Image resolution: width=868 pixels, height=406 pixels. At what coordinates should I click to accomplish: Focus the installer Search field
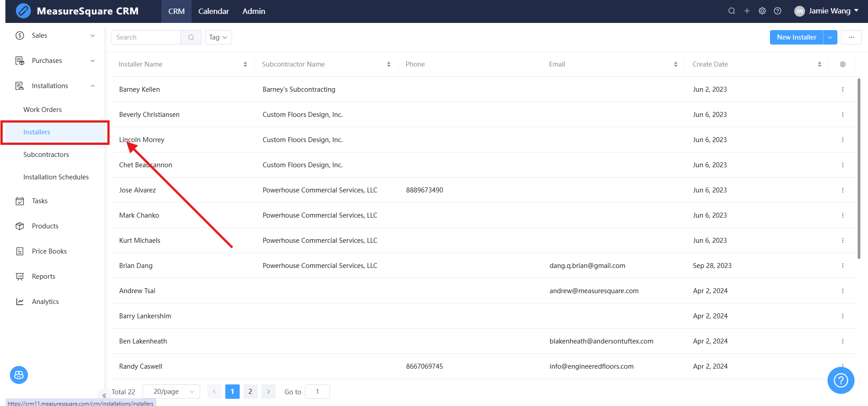[146, 37]
